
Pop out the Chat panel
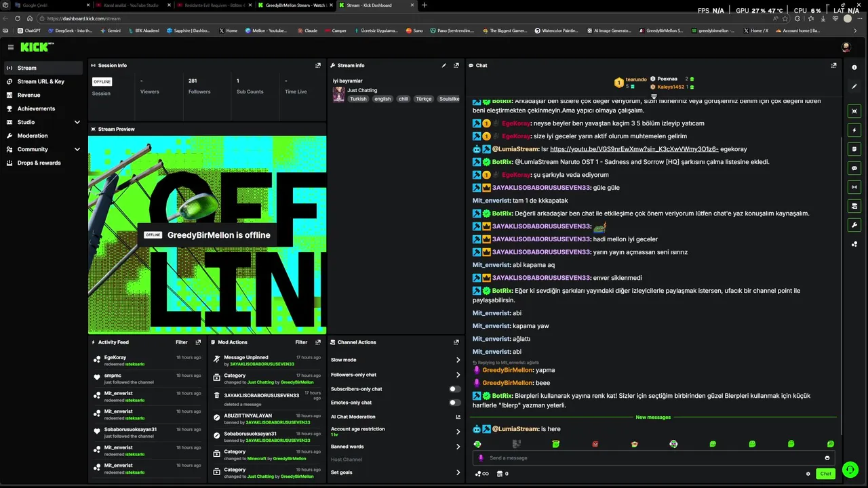point(833,66)
